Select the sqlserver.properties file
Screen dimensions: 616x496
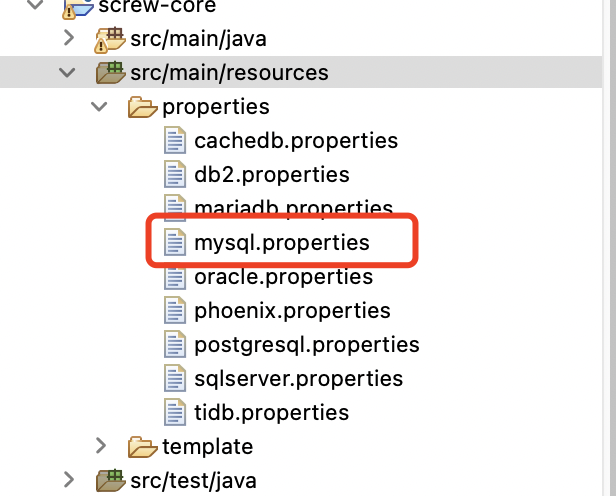299,379
